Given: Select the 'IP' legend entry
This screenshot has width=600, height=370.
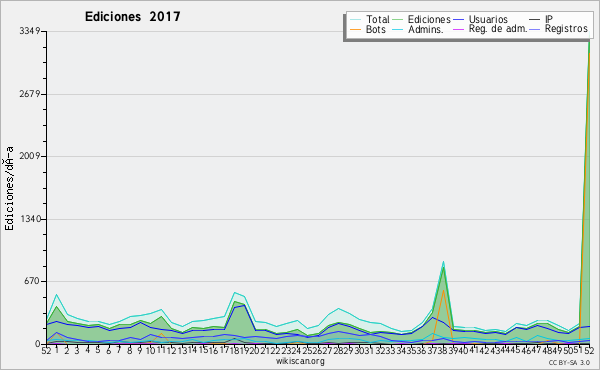Looking at the screenshot, I should coord(549,19).
